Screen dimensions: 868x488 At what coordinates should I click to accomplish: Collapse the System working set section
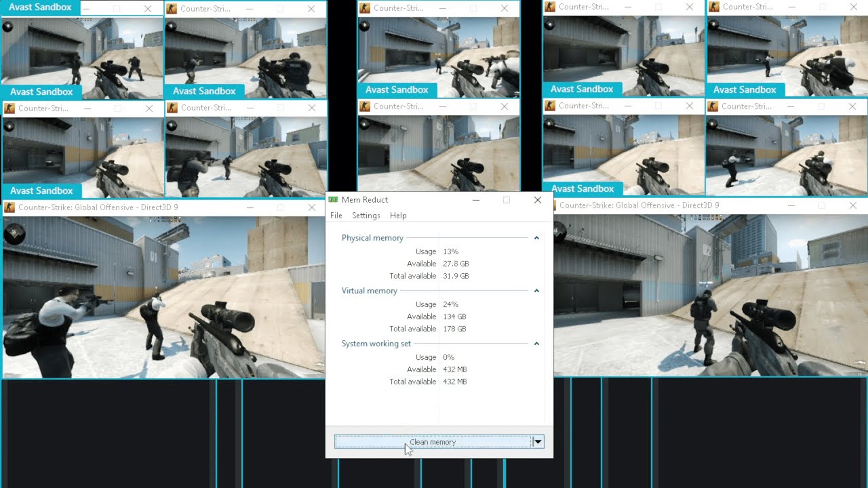click(536, 344)
